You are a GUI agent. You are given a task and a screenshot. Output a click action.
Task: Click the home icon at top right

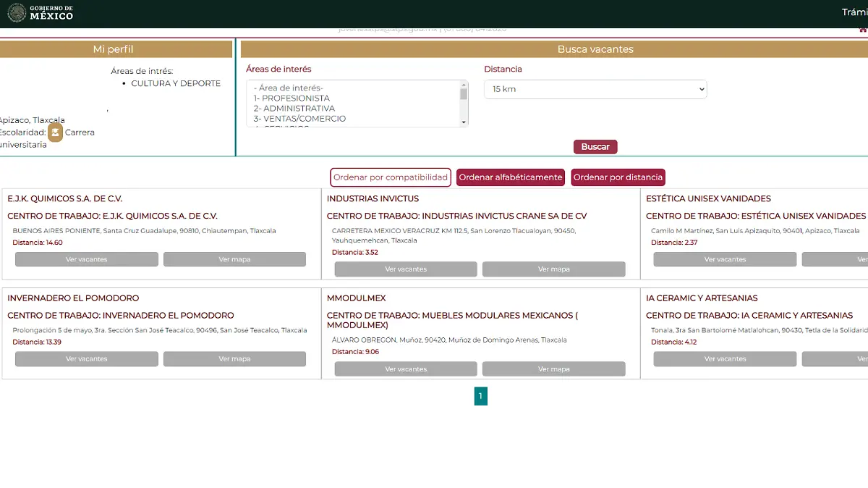862,30
